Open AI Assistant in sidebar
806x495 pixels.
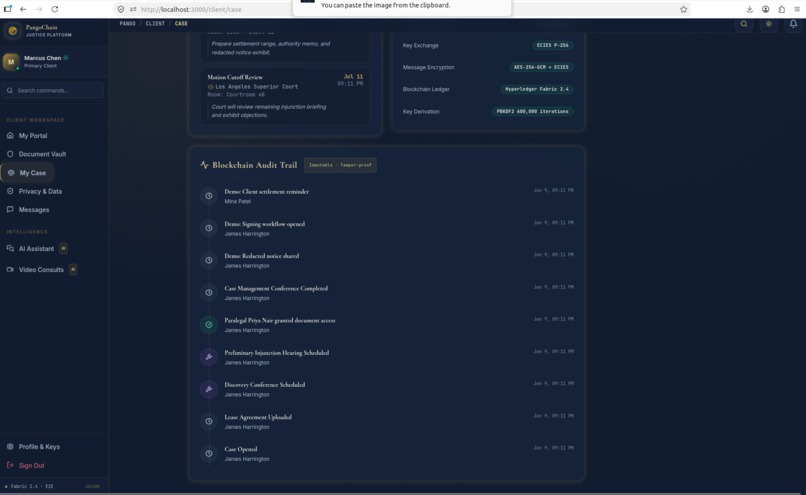click(37, 249)
